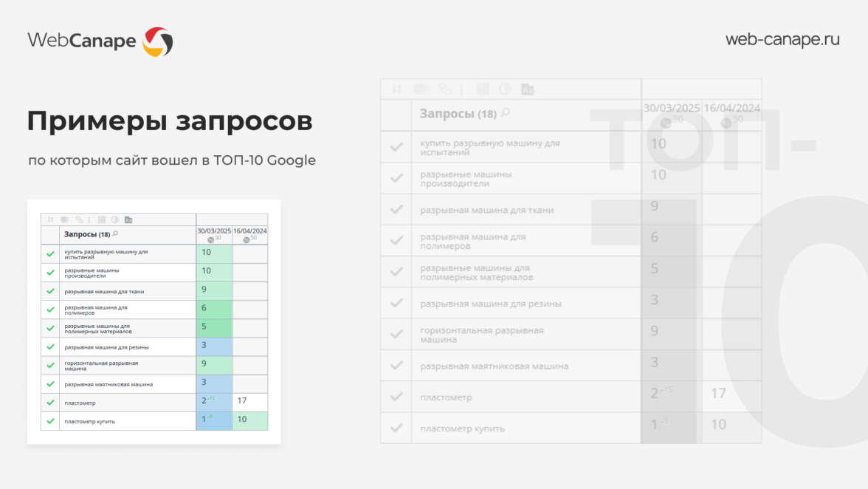This screenshot has width=868, height=489.
Task: Click the 30/03/2025 date column header
Action: 214,231
